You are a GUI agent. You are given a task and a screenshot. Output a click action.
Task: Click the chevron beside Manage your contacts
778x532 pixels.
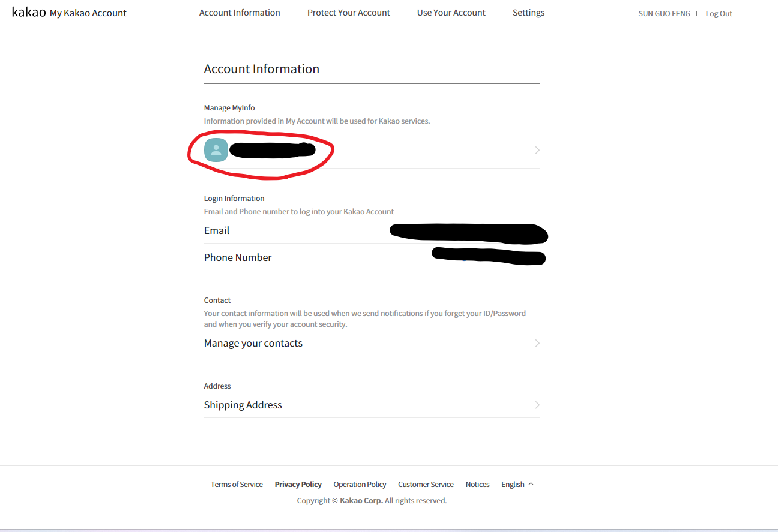[x=537, y=343]
